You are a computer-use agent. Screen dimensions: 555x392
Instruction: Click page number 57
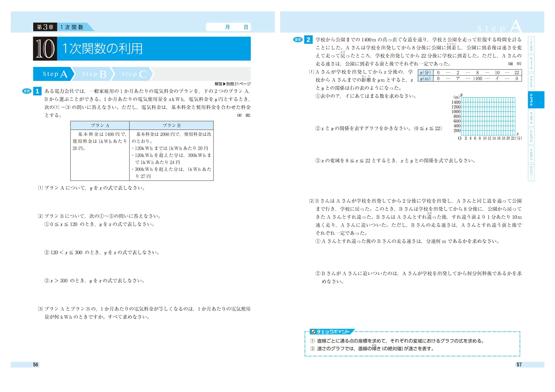tap(519, 365)
